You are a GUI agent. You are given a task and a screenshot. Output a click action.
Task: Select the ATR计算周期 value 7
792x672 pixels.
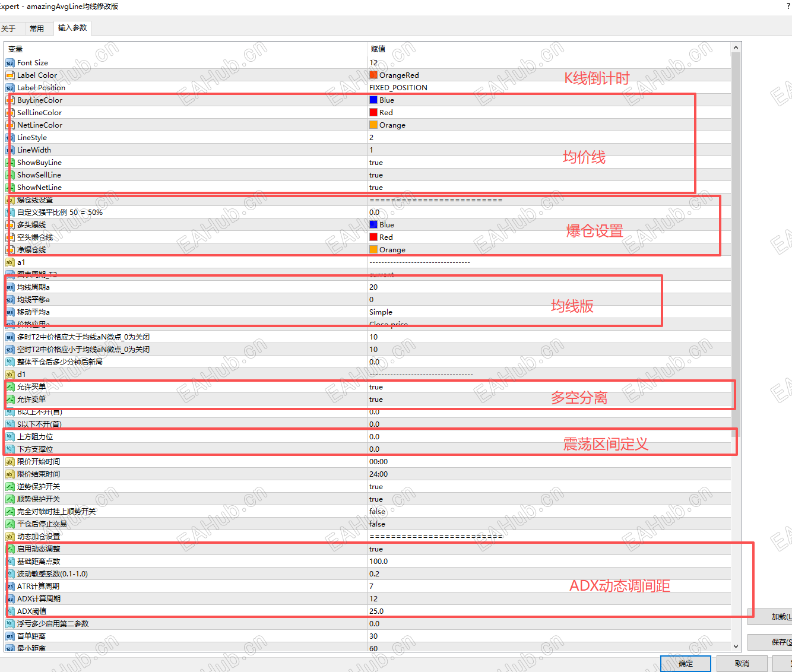pyautogui.click(x=372, y=587)
